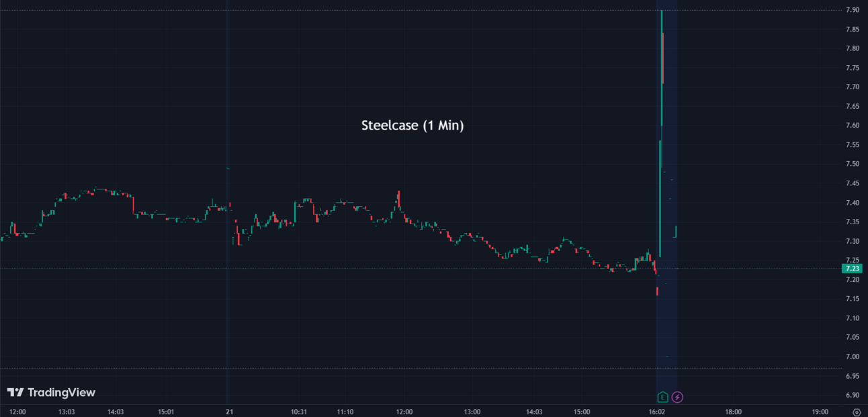Click the '21' date label on time axis
Viewport: 868px width, 417px height.
[229, 412]
